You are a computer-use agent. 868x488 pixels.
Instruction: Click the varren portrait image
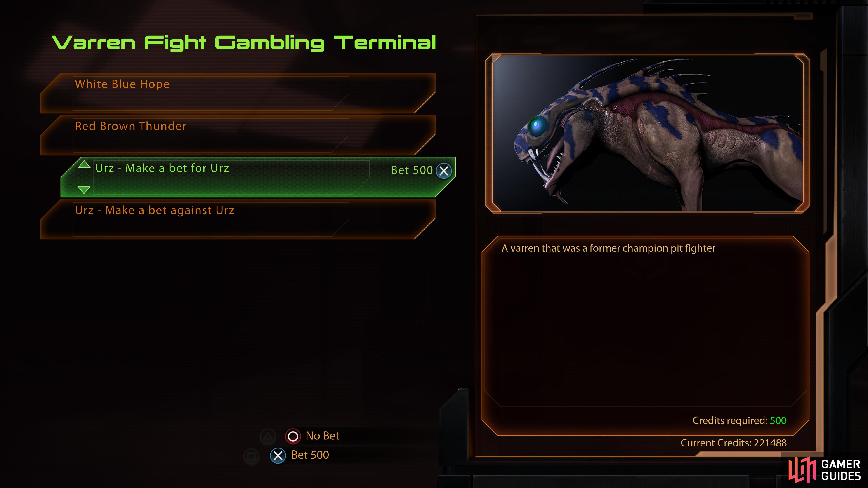(x=647, y=133)
